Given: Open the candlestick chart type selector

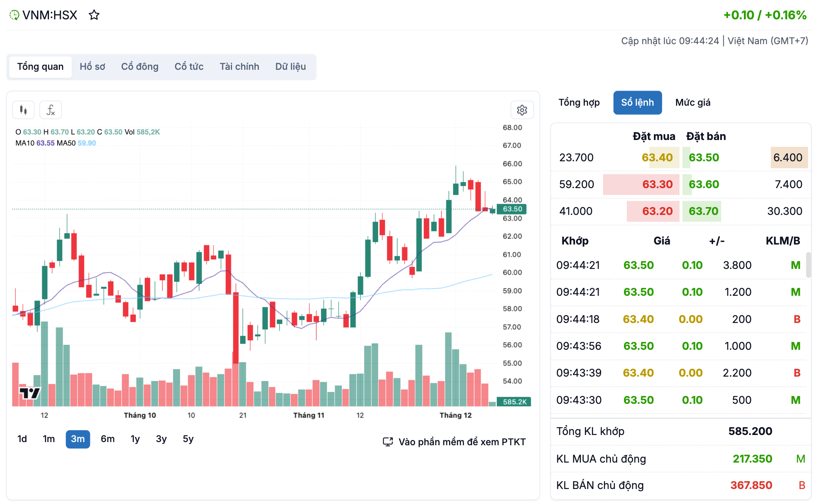Looking at the screenshot, I should pos(23,110).
